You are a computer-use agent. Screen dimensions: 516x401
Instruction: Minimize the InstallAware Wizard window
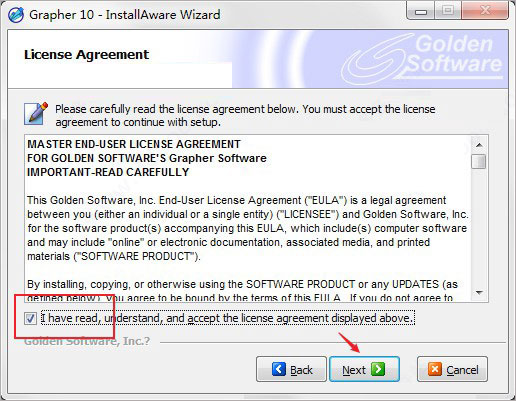(421, 12)
